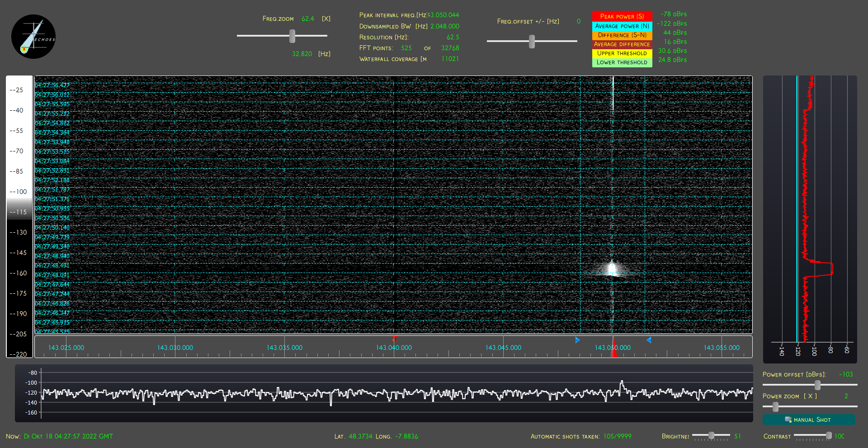The width and height of the screenshot is (868, 448).
Task: Click the bright meteor echo in waterfall
Action: click(x=613, y=269)
